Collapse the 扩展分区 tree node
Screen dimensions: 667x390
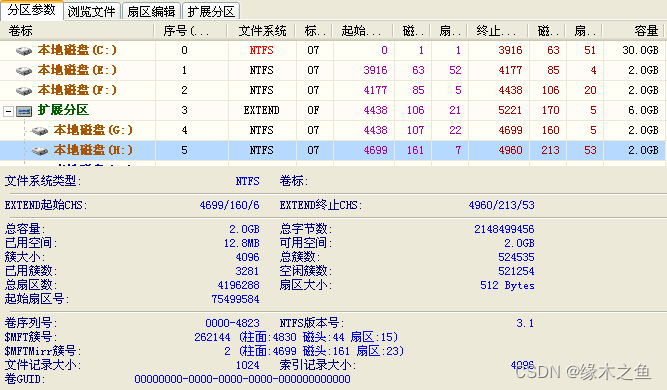click(9, 111)
